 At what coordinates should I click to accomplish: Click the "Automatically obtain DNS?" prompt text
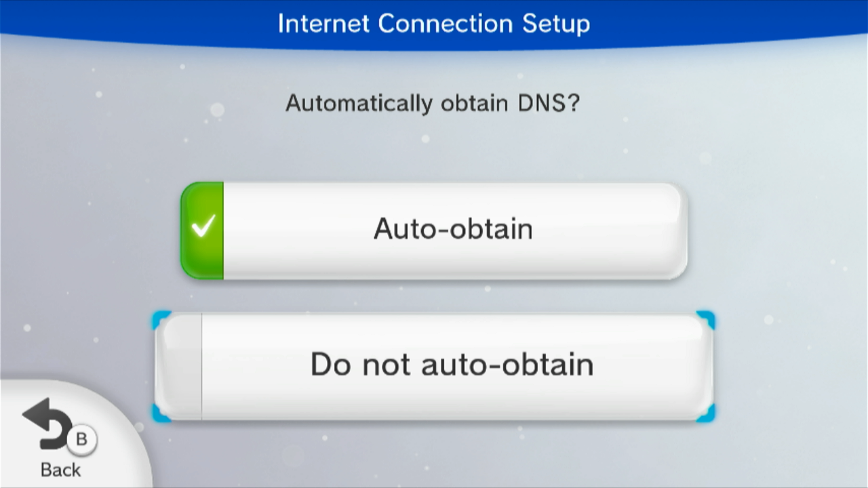[x=433, y=104]
